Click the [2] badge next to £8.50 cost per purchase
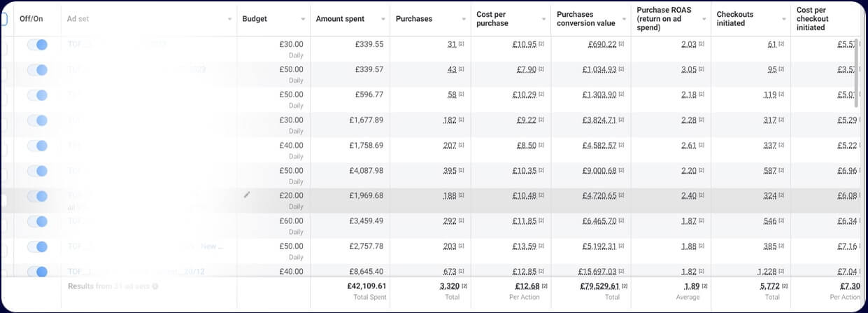 point(541,146)
